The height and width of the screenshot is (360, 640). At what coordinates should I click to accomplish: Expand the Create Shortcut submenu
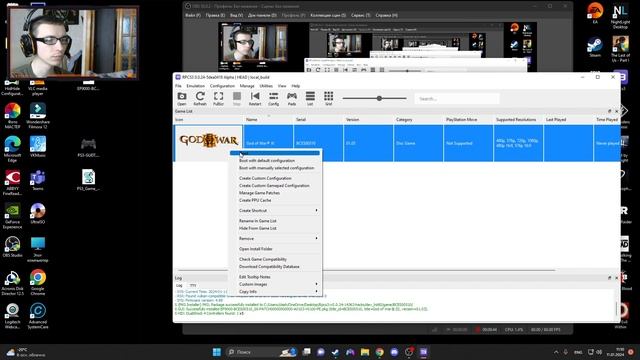[x=276, y=211]
